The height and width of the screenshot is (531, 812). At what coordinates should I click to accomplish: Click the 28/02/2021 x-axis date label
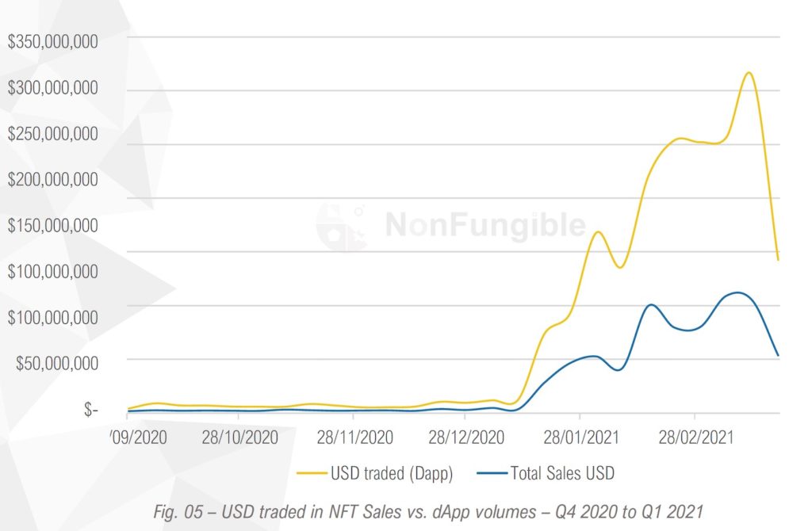[x=696, y=437]
